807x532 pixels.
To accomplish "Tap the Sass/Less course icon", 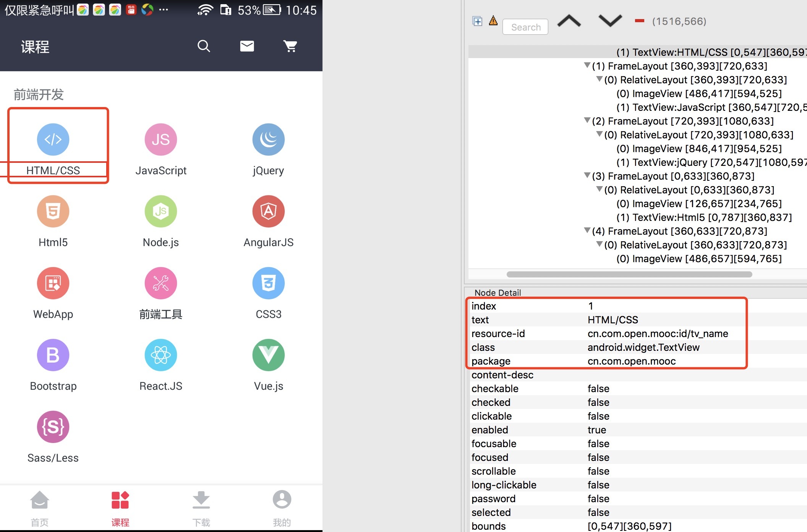I will (53, 427).
